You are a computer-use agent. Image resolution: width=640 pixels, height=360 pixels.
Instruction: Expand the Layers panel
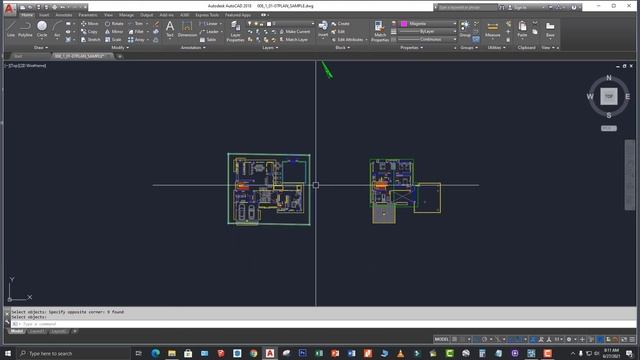click(x=270, y=48)
